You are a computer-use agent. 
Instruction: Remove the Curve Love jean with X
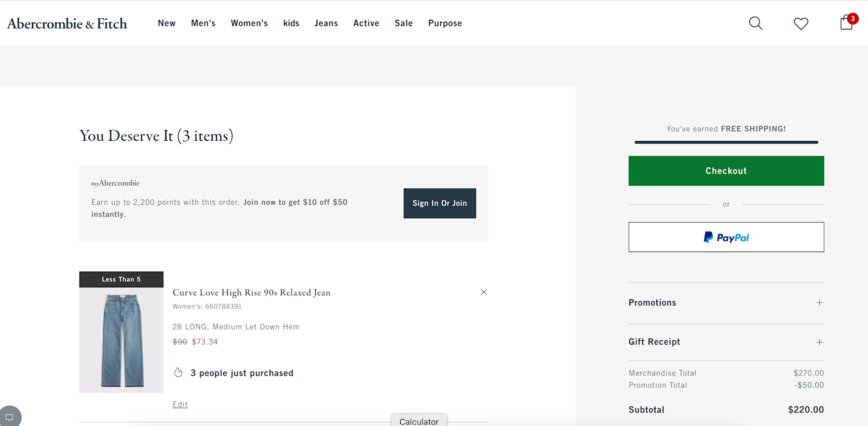point(484,292)
